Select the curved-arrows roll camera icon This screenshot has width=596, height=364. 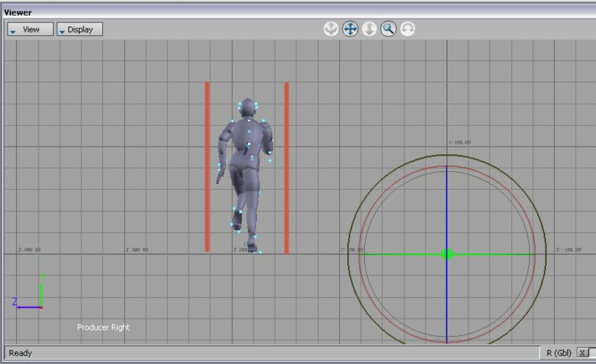tap(408, 29)
